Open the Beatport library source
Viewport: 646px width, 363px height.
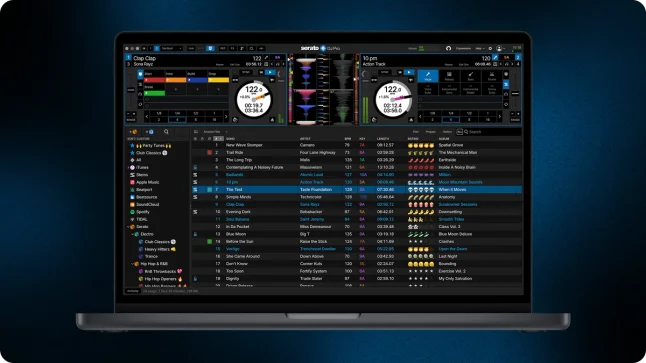coord(141,190)
